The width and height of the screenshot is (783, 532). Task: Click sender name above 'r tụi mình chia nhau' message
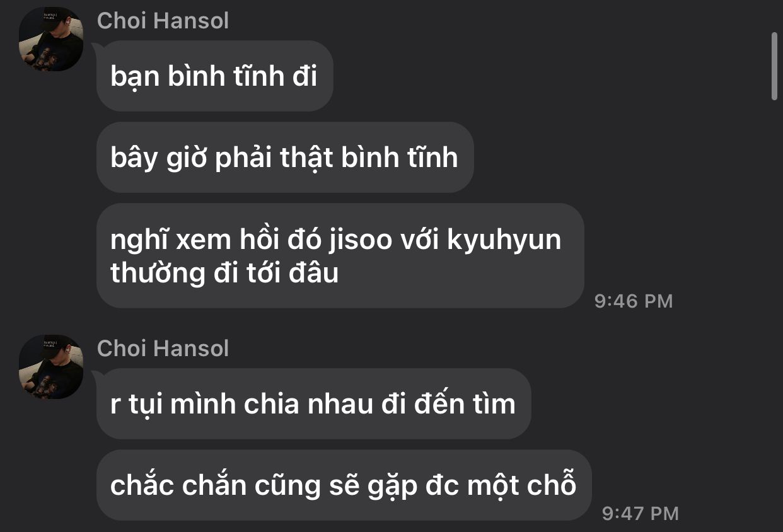pyautogui.click(x=163, y=349)
